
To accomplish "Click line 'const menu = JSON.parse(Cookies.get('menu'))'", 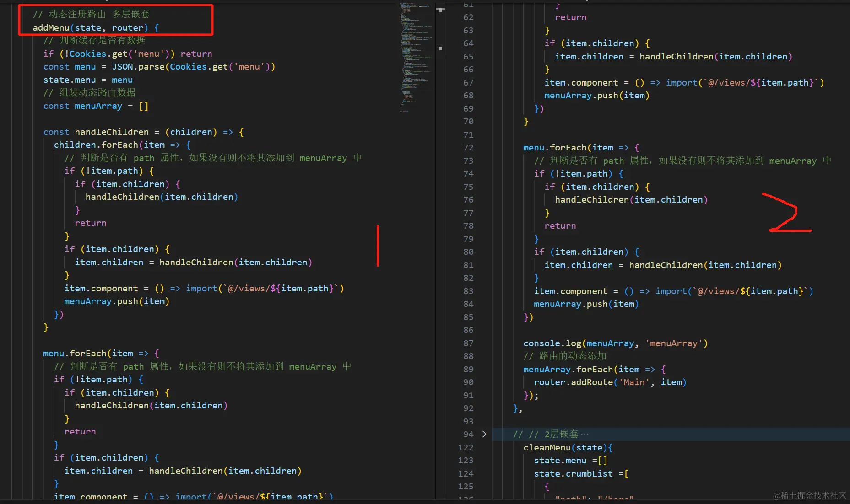I will (x=159, y=67).
